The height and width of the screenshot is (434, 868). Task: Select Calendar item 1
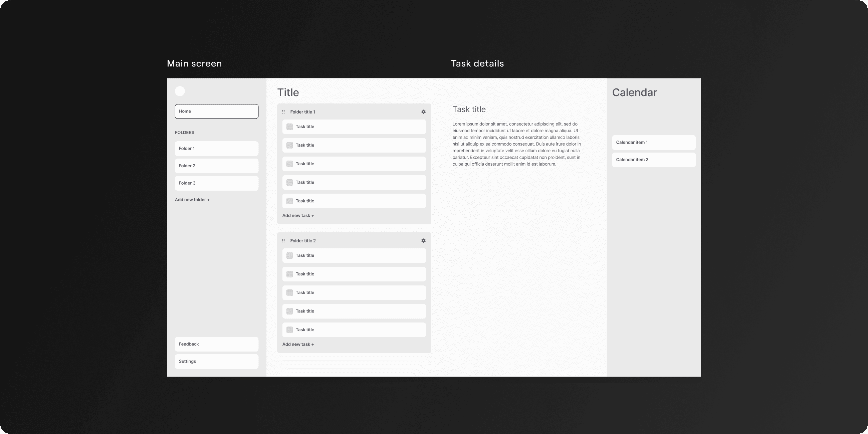[x=653, y=143]
